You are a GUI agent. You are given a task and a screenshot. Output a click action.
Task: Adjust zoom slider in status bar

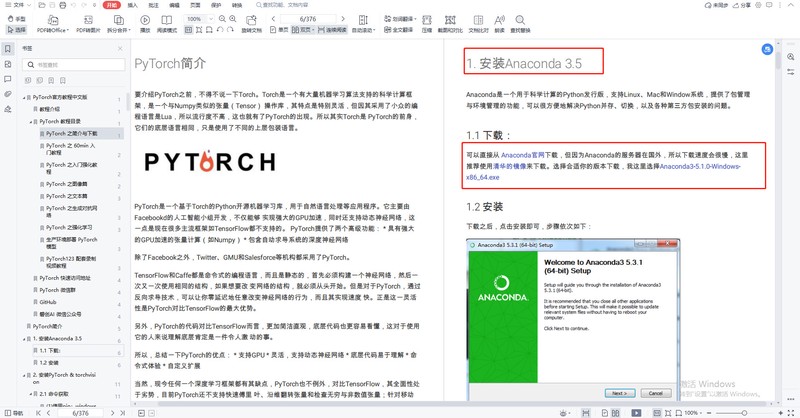(744, 413)
